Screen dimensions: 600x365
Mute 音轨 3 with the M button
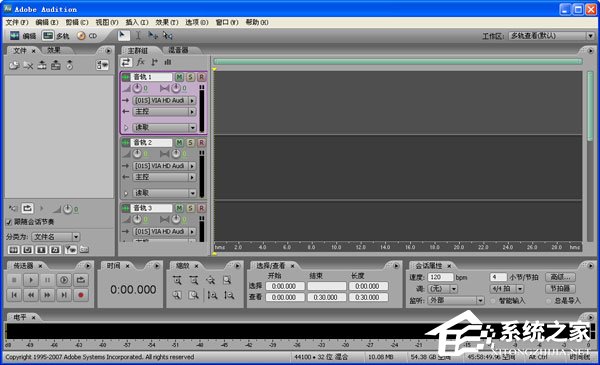coord(179,208)
